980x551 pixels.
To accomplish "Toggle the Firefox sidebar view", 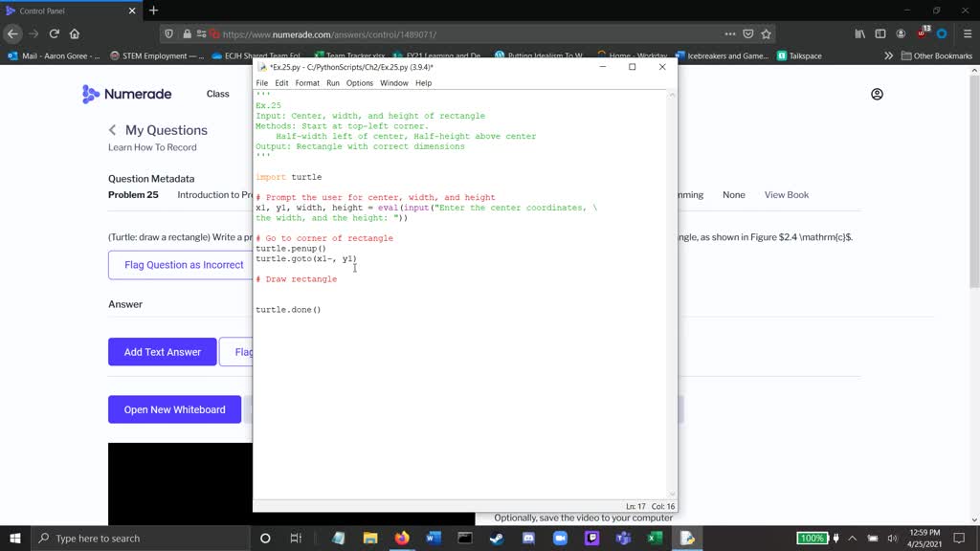I will [880, 33].
